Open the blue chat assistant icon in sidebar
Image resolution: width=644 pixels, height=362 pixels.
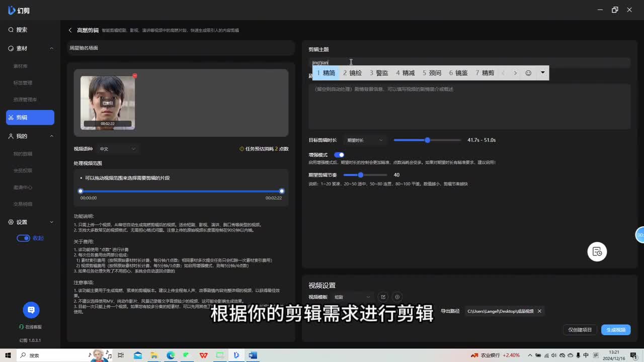point(31,310)
